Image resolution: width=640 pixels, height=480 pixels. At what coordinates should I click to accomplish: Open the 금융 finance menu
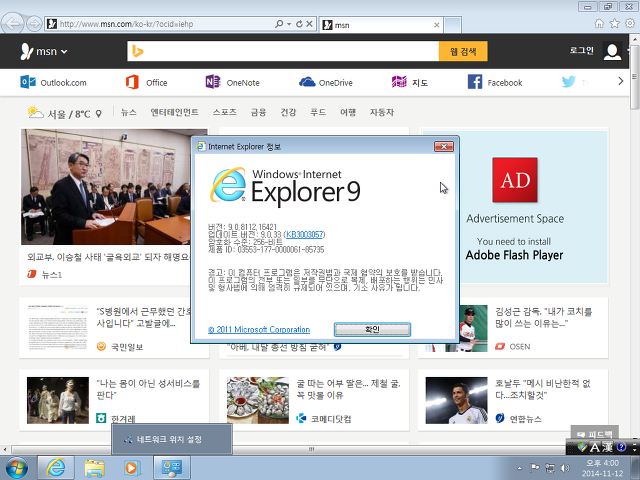[258, 112]
